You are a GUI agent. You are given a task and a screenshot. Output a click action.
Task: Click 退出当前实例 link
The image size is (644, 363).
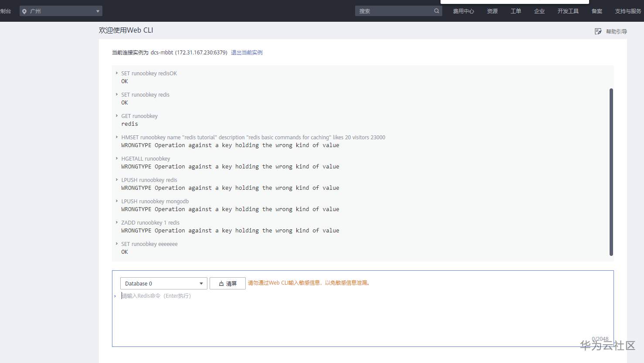247,53
